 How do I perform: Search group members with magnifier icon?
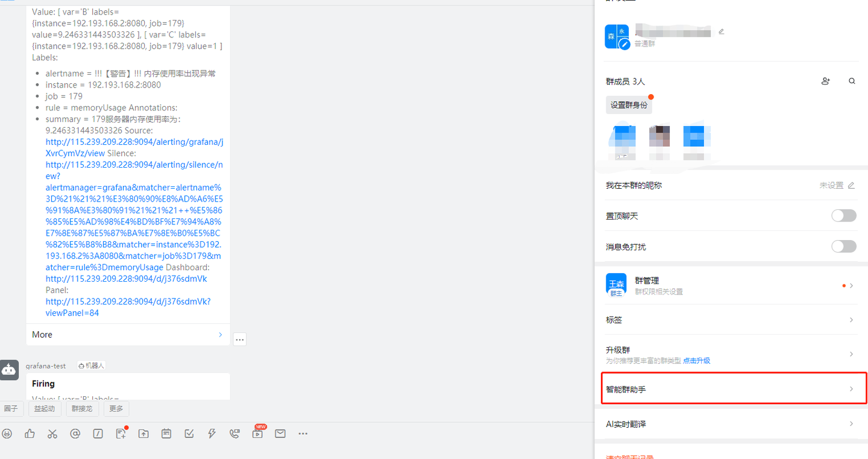[x=852, y=81]
